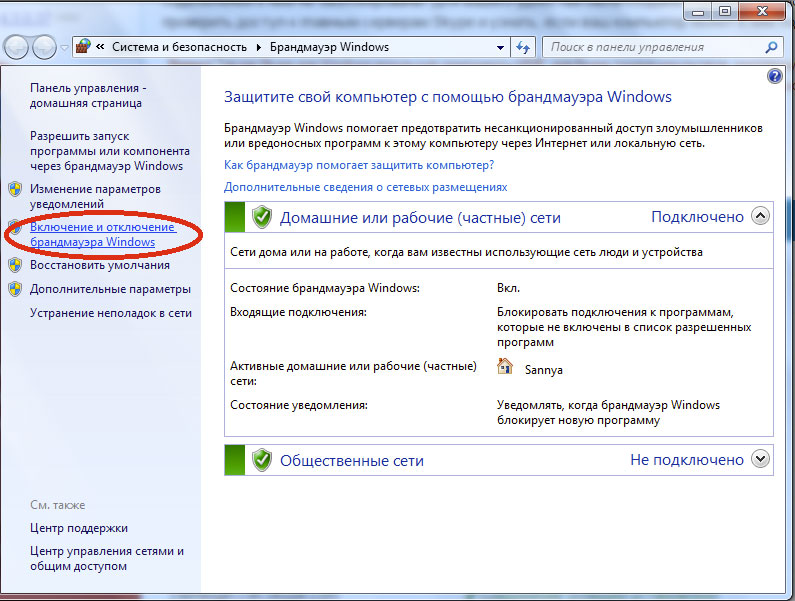Click shield icon beside 'Изменение параметров уведомлений'
The image size is (795, 601).
pyautogui.click(x=15, y=189)
